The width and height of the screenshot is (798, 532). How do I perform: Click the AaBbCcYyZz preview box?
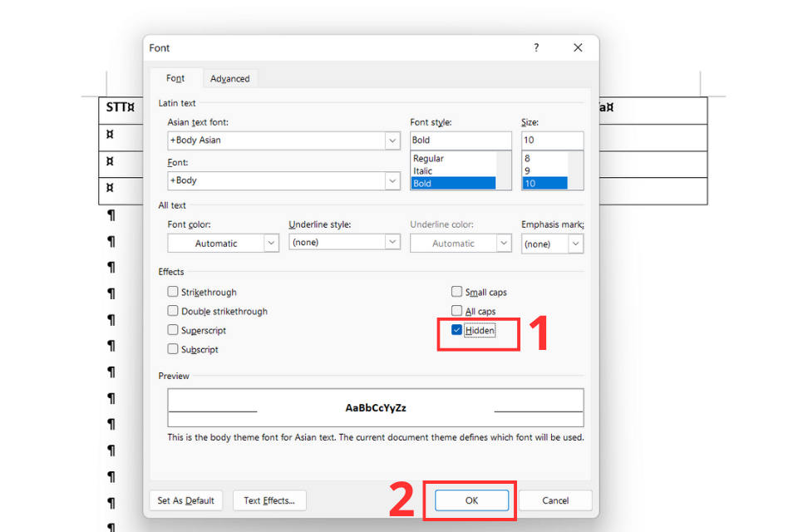tap(376, 408)
